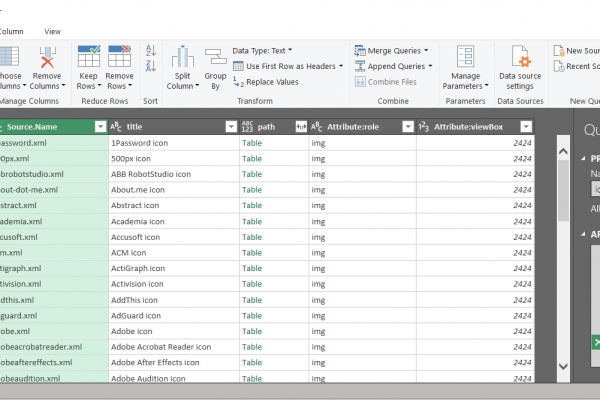Open the Table link in the 1Password row
Image resolution: width=600 pixels, height=400 pixels.
click(x=252, y=143)
